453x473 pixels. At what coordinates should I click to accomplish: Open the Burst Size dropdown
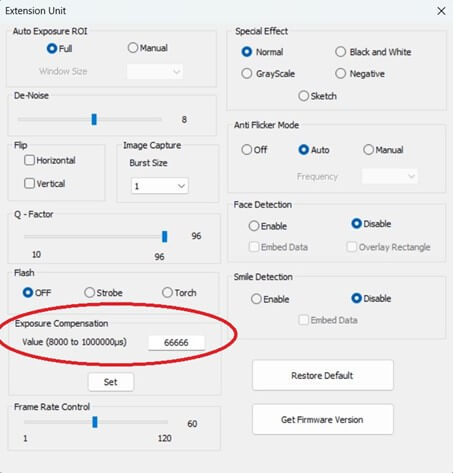coord(160,186)
